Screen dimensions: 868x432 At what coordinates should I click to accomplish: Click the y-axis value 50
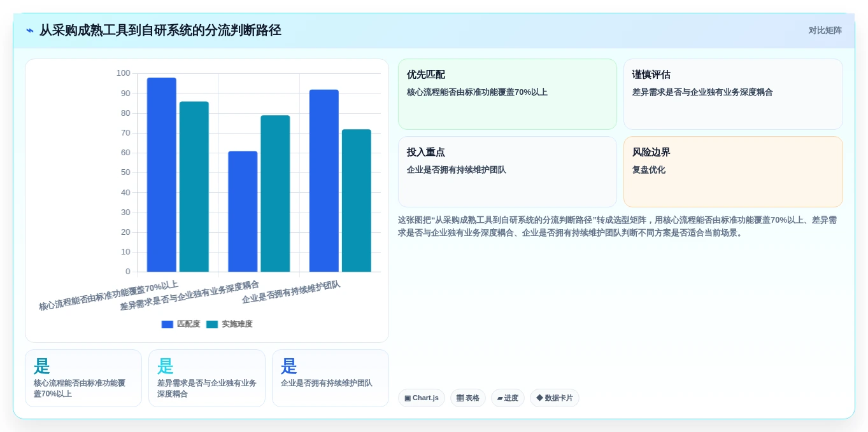(x=125, y=172)
